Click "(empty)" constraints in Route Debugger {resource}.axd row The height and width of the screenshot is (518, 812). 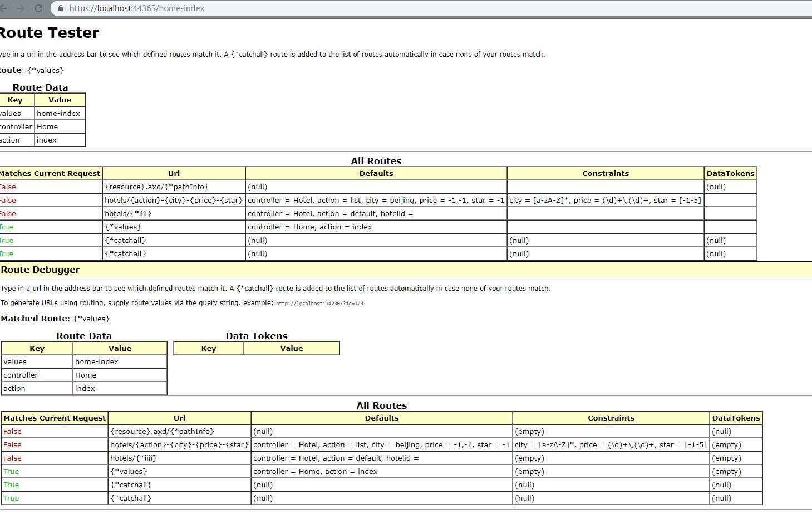tap(530, 431)
